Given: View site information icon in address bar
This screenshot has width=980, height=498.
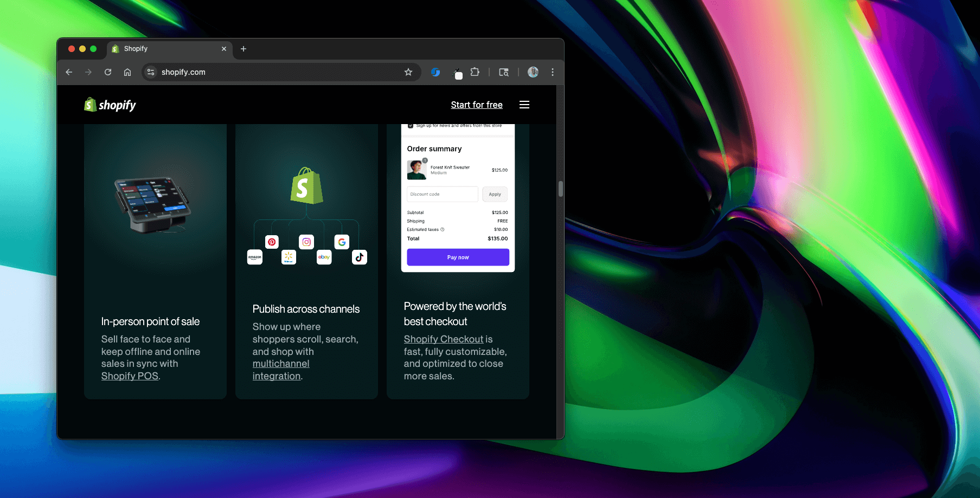Looking at the screenshot, I should [151, 72].
